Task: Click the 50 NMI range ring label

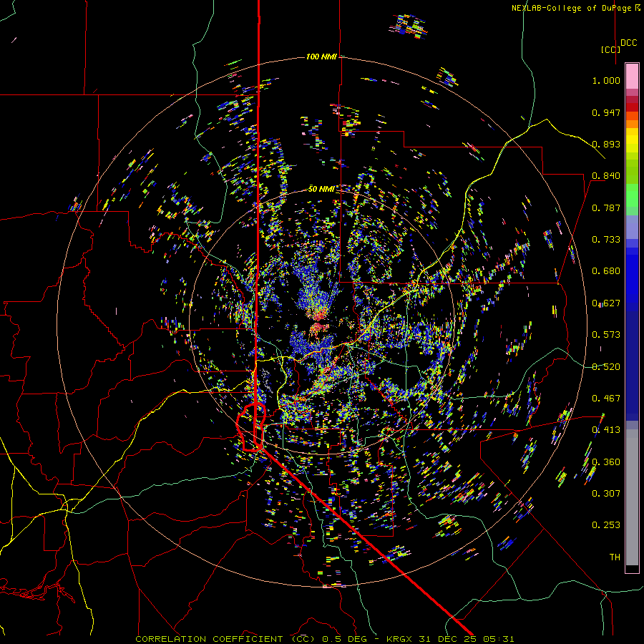Action: [x=321, y=189]
